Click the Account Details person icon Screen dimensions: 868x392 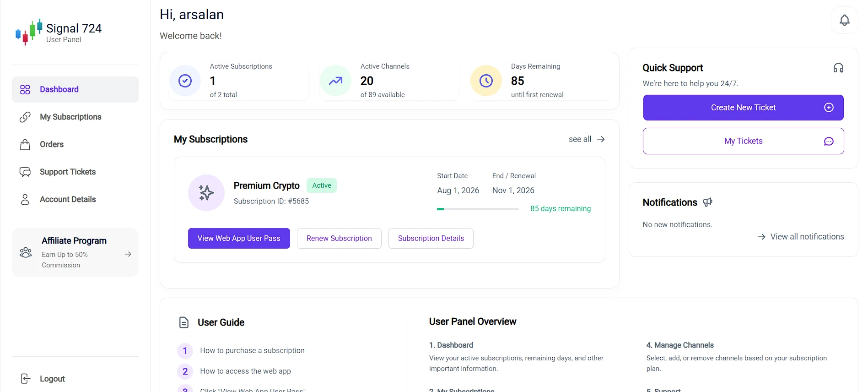25,199
